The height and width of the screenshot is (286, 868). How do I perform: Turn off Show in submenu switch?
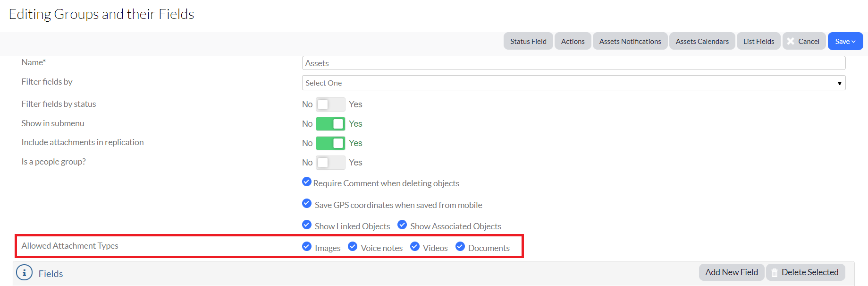point(330,124)
